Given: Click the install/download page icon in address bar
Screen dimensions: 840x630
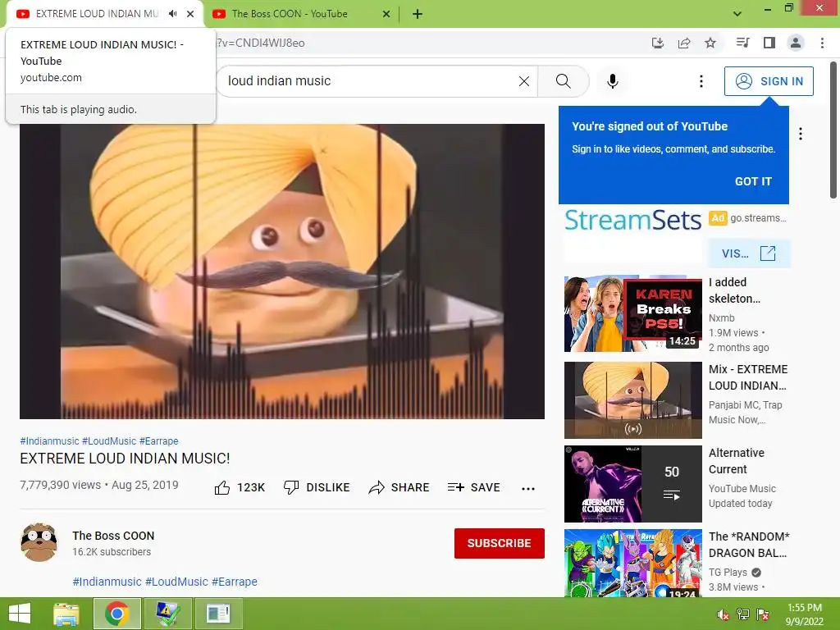Looking at the screenshot, I should [658, 43].
